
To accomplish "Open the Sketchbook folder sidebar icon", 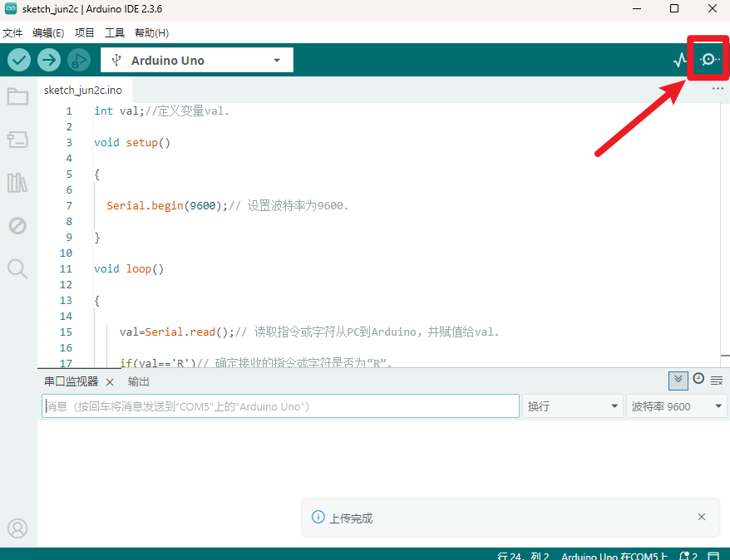I will 17,96.
